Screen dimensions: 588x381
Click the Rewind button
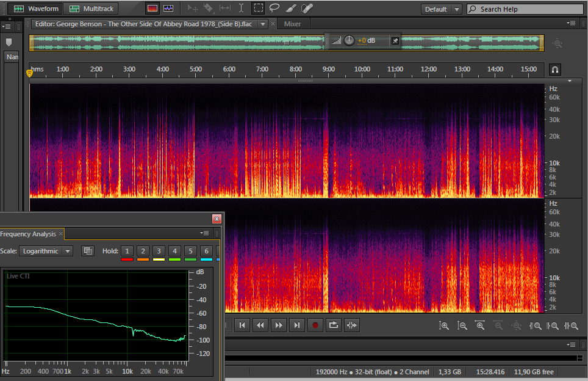pyautogui.click(x=260, y=325)
